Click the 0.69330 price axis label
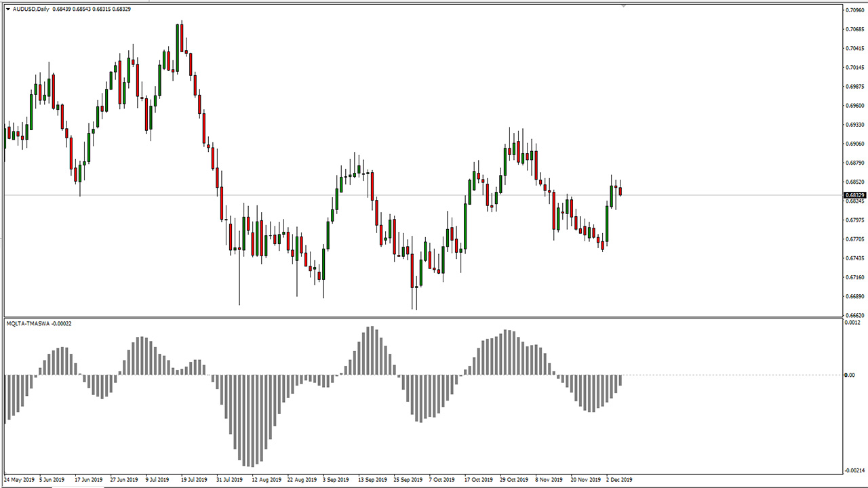Viewport: 868px width, 488px height. click(x=855, y=125)
